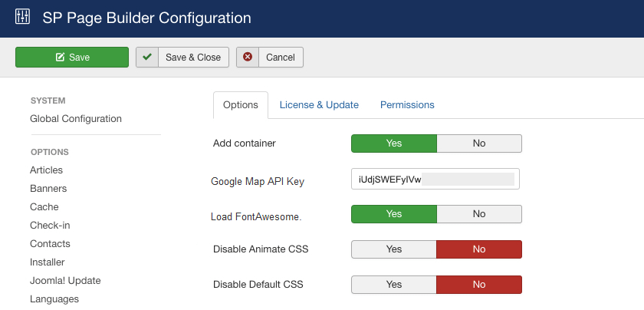Select Yes for Add container
The height and width of the screenshot is (310, 644).
point(394,143)
